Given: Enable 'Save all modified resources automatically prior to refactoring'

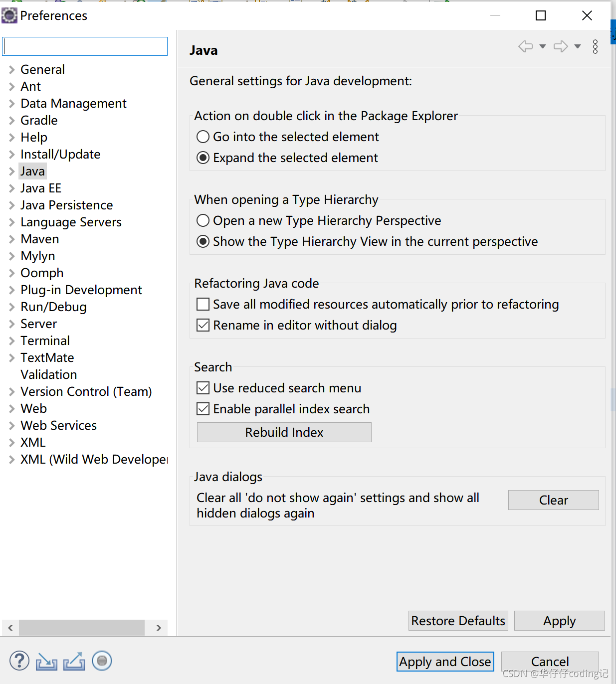Looking at the screenshot, I should pos(203,304).
